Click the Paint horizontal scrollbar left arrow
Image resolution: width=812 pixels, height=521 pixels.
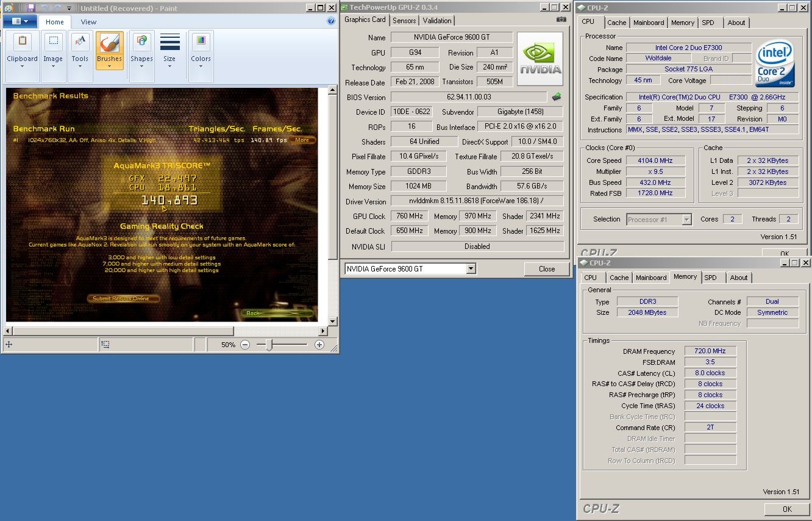(9, 331)
